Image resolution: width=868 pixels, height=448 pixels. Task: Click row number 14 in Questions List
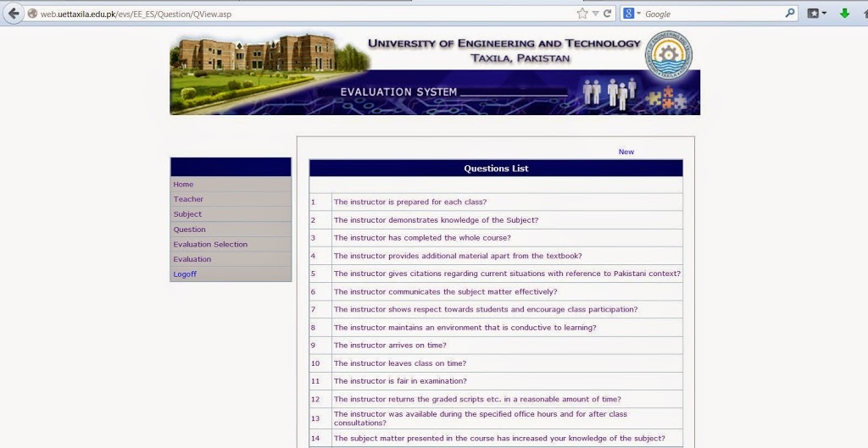[x=315, y=438]
